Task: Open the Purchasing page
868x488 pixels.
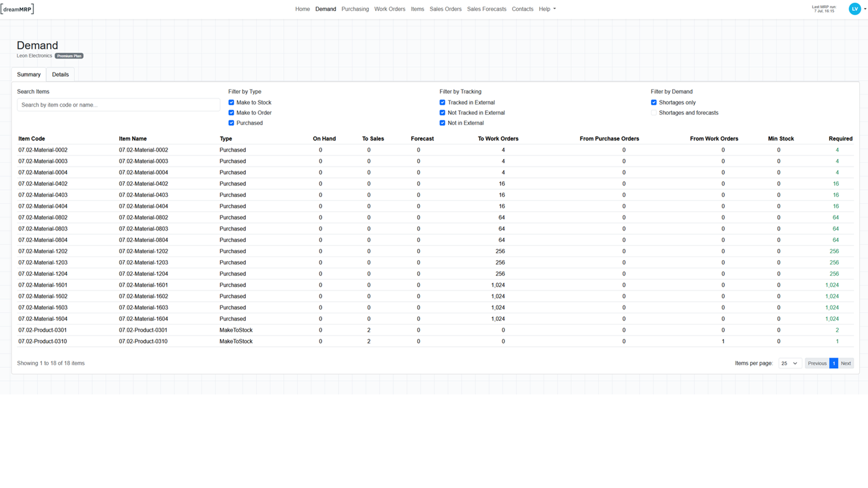Action: (355, 9)
